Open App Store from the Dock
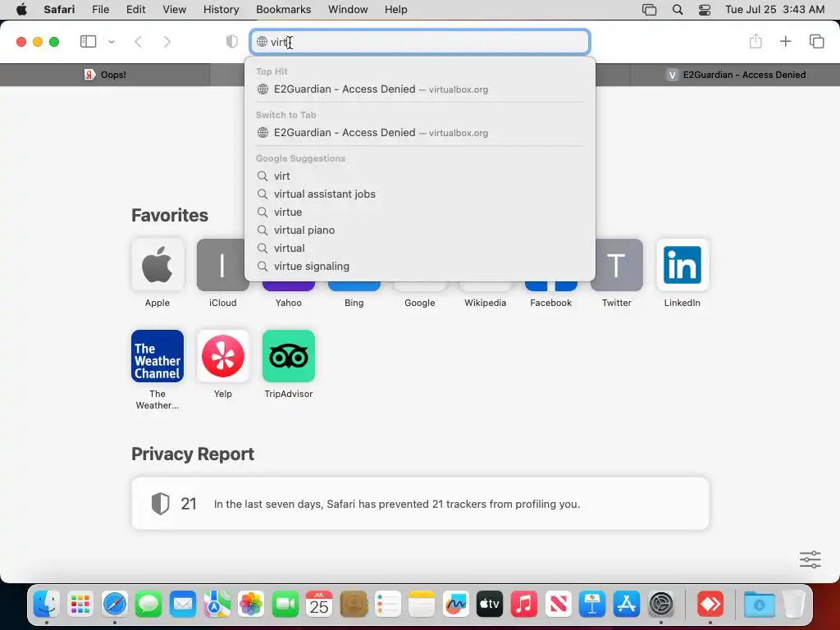The image size is (840, 630). 626,605
